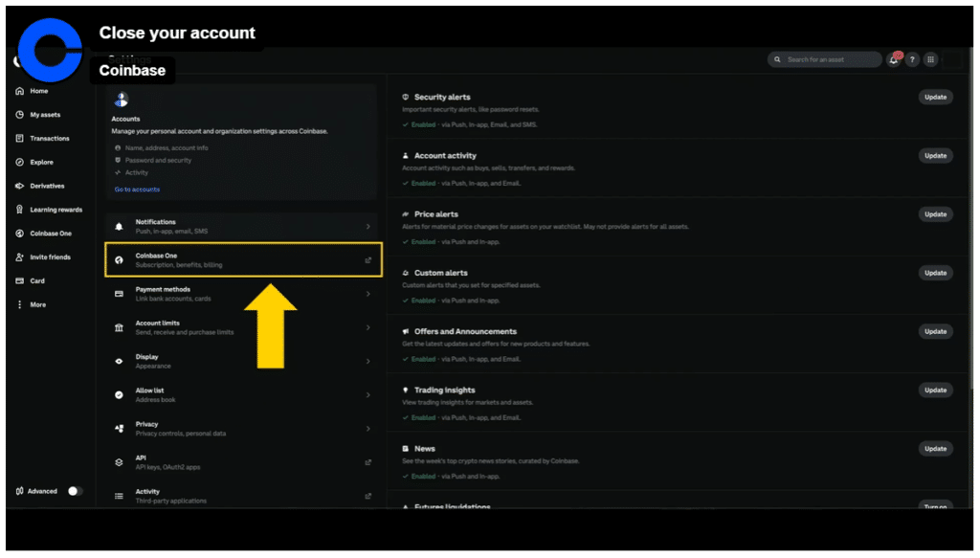Open the apps grid icon

(931, 60)
